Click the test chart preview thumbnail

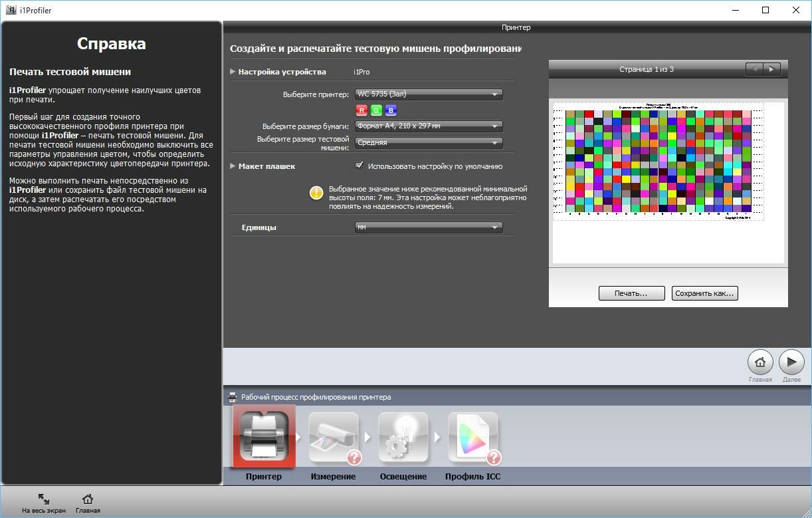[659, 162]
